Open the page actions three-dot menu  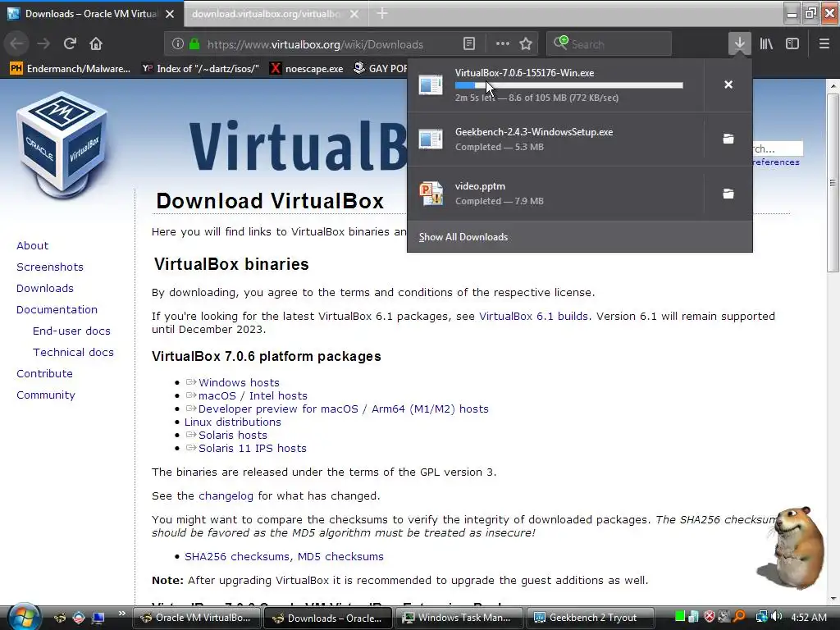(503, 44)
